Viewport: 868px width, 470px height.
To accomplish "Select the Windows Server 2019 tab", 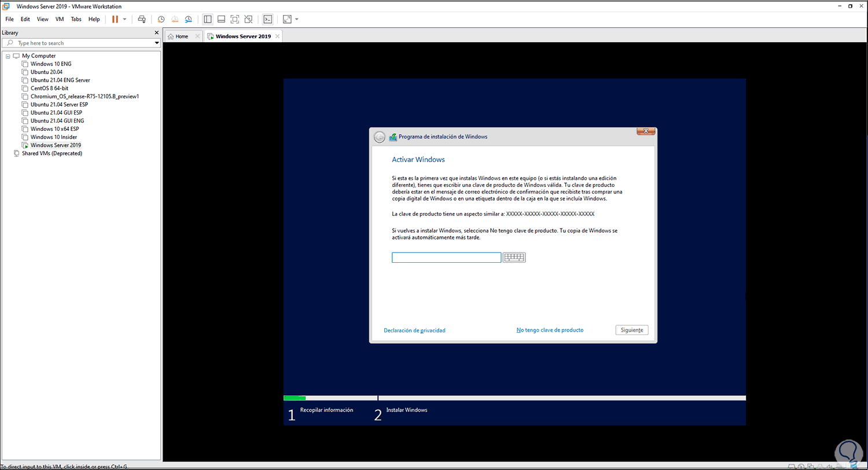I will pyautogui.click(x=243, y=36).
